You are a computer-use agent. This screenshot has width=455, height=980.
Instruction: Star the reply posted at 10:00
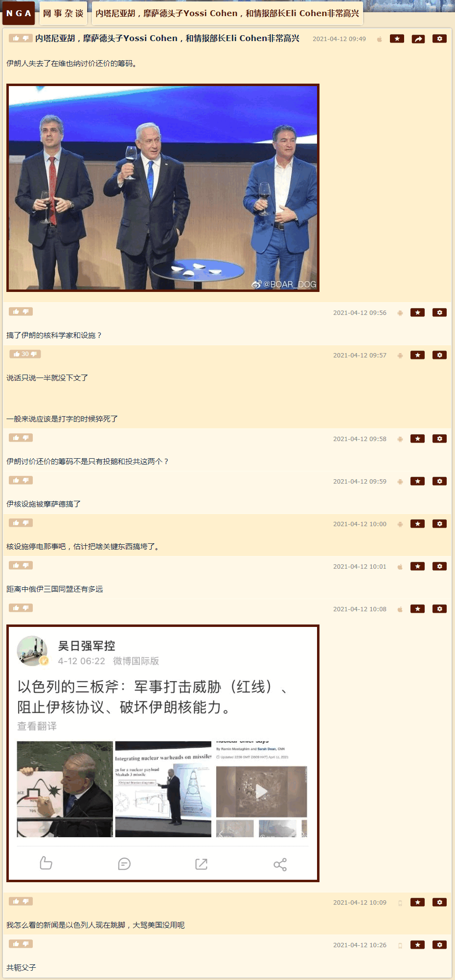pyautogui.click(x=417, y=524)
